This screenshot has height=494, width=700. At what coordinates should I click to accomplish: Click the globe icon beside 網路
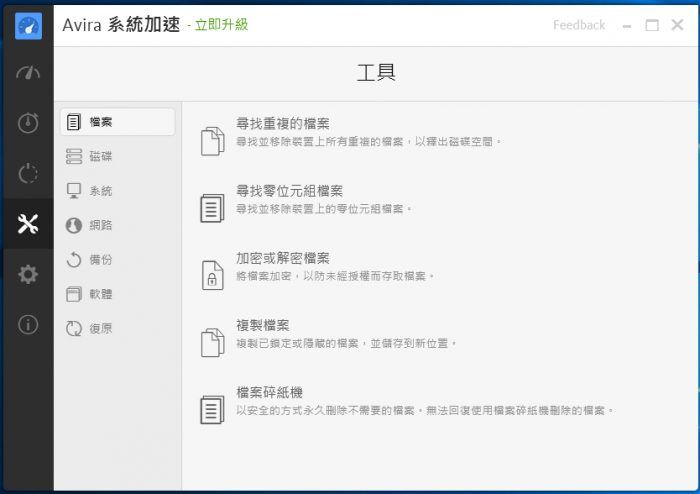coord(74,225)
